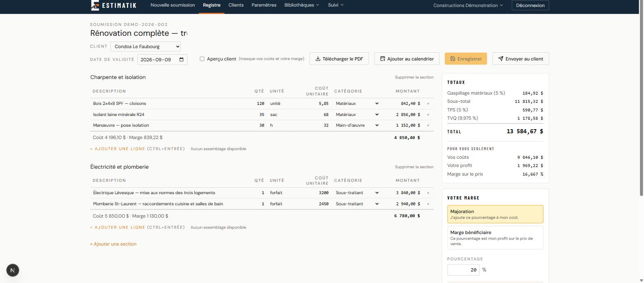This screenshot has height=283, width=644.
Task: Delete the Isolant laine minérale R24 line
Action: click(428, 115)
